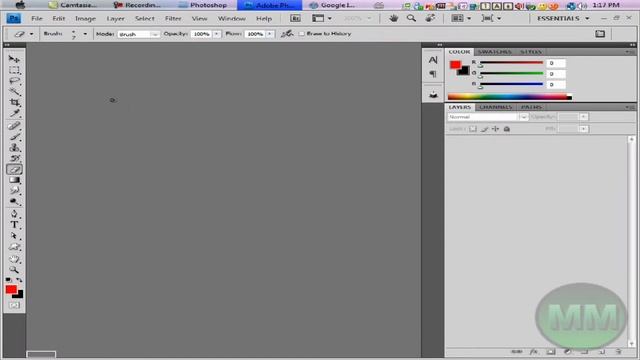
Task: Select the Pen tool
Action: (14, 214)
